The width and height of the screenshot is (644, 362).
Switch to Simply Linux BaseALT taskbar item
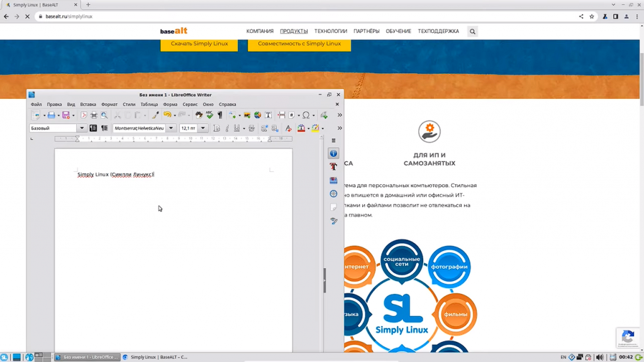pos(155,357)
